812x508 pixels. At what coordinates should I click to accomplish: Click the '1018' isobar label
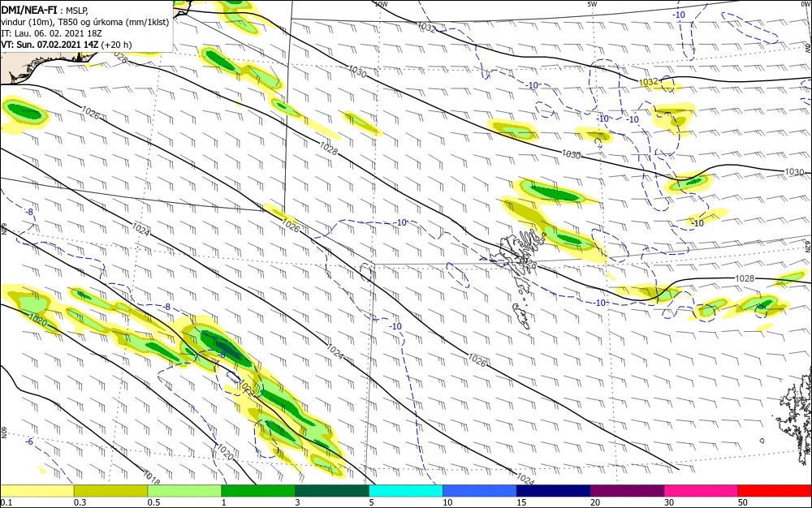click(151, 476)
